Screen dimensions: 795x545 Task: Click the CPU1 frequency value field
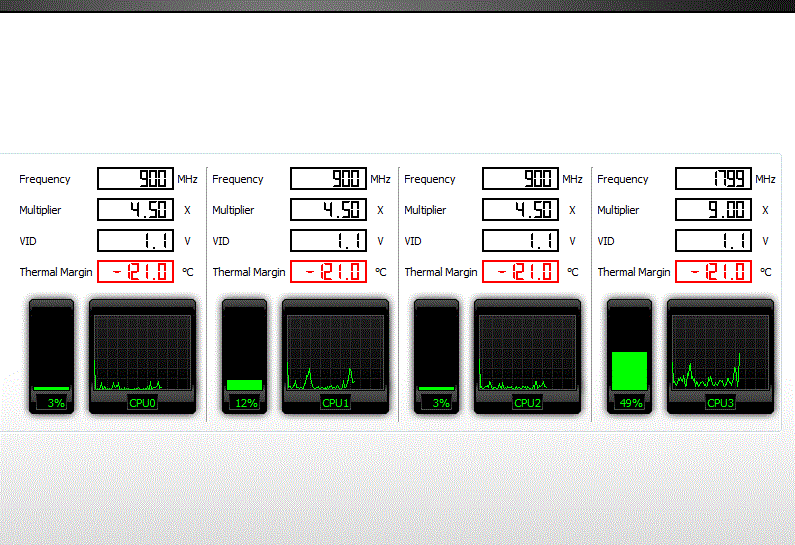(x=328, y=178)
